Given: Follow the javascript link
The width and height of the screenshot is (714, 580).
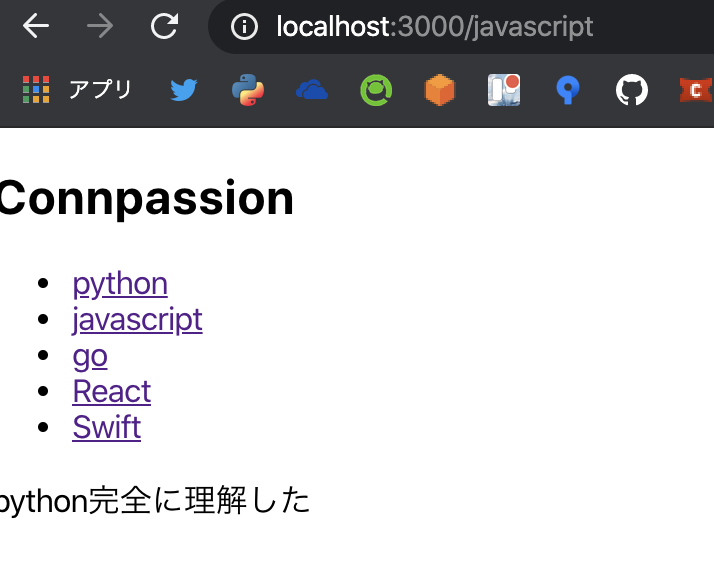Looking at the screenshot, I should (x=138, y=321).
